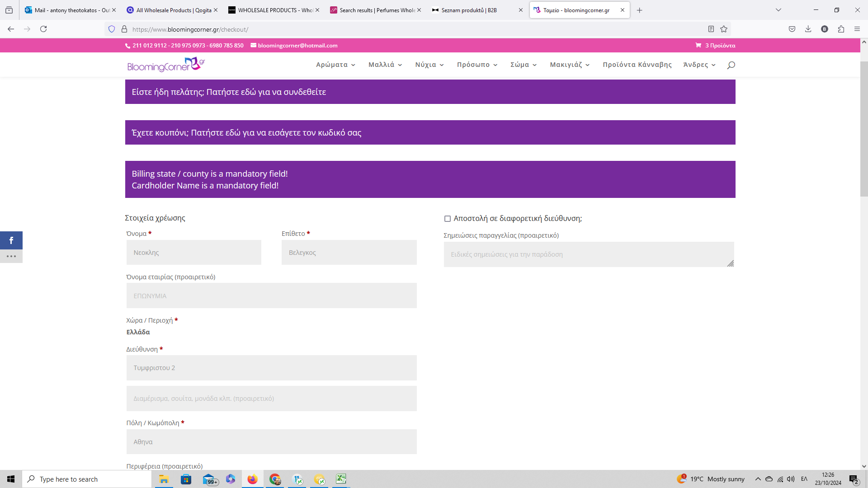Launch Microsoft Store from taskbar

pyautogui.click(x=186, y=479)
